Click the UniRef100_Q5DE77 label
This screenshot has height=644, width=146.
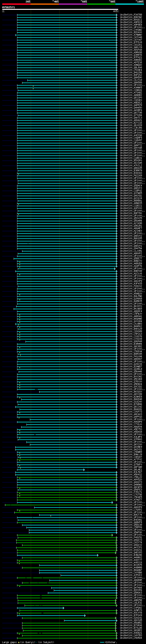click(x=131, y=258)
